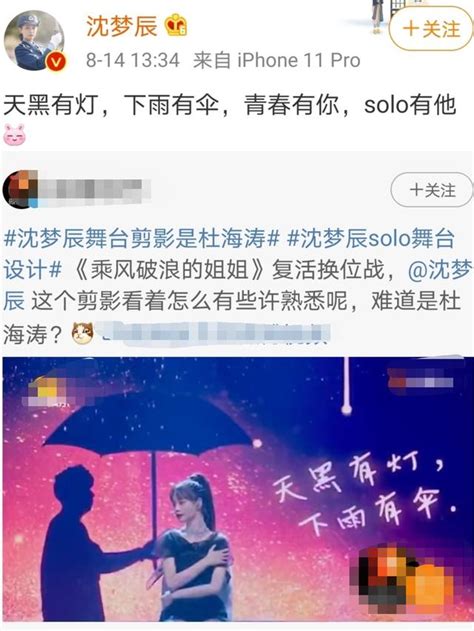Viewport: 474px width, 631px height.
Task: Click the gold crown membership badge
Action: (x=176, y=25)
